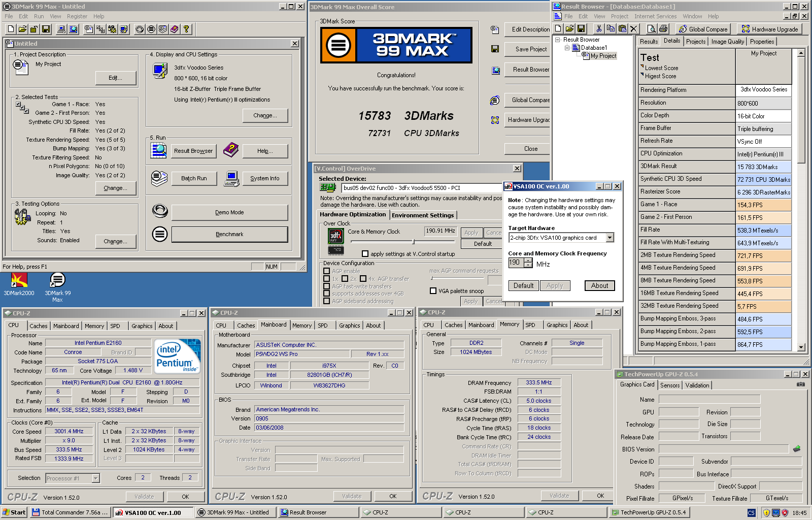Click Delete X icon in Result Browser toolbar
Viewport: 812px width, 520px height.
click(x=634, y=28)
